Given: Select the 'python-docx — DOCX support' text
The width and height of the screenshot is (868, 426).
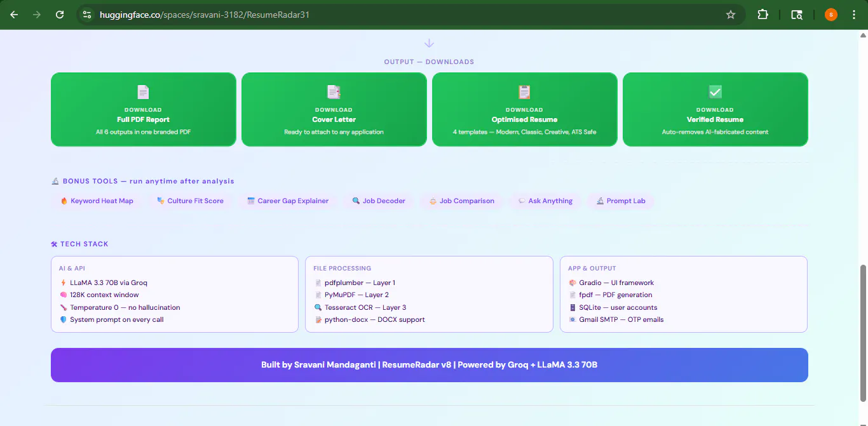Looking at the screenshot, I should click(x=375, y=319).
